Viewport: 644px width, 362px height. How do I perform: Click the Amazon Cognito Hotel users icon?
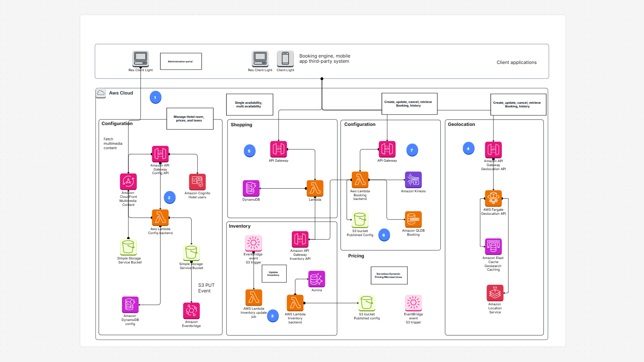click(x=197, y=181)
